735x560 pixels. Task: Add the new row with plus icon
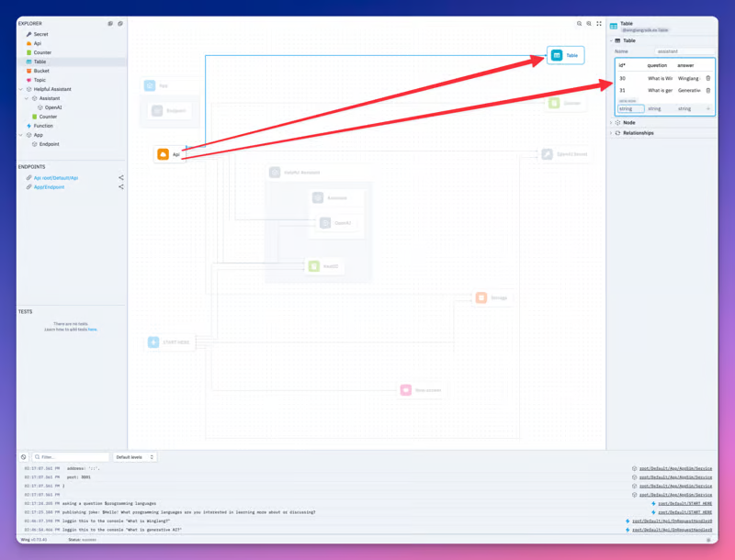point(707,108)
